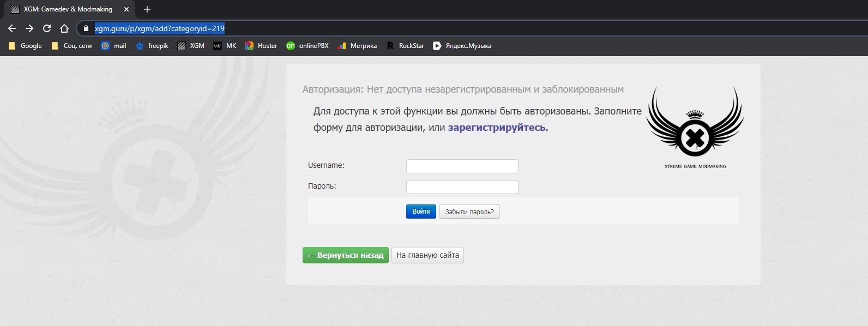Click the Пароль: label
Screen dimensions: 868x326
(322, 186)
